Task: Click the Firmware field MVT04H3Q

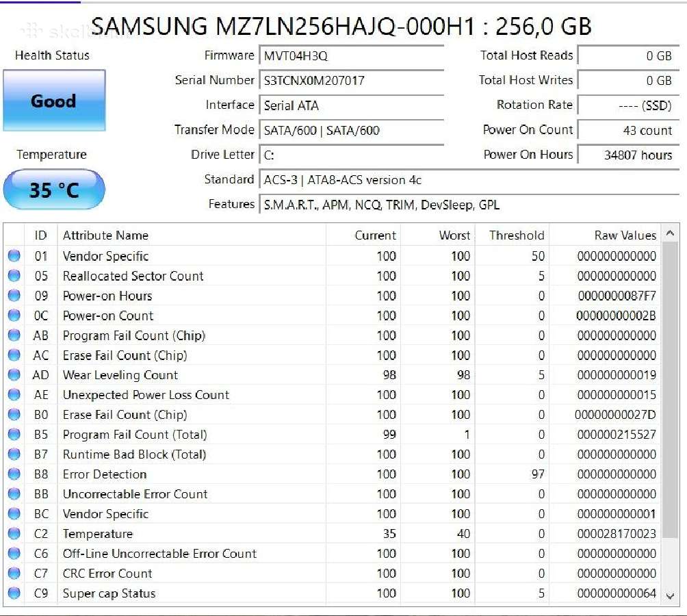Action: [352, 55]
